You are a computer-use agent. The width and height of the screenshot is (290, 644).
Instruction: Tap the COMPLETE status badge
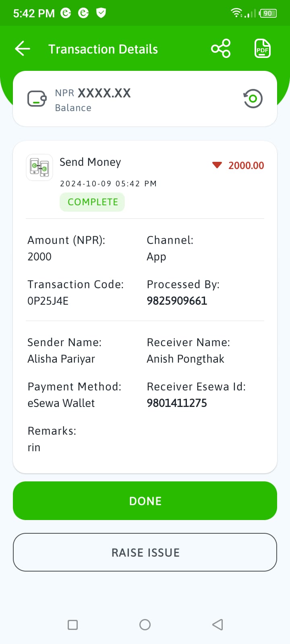(x=92, y=202)
